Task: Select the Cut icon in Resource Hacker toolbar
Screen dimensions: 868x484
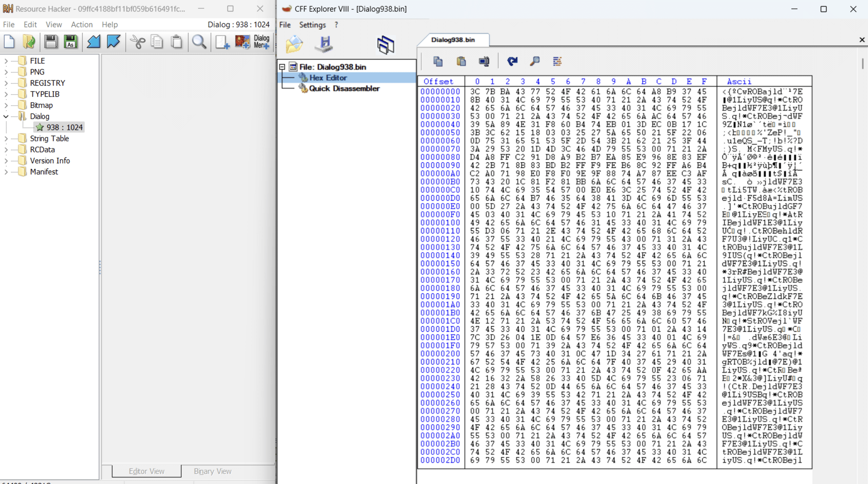Action: coord(138,42)
